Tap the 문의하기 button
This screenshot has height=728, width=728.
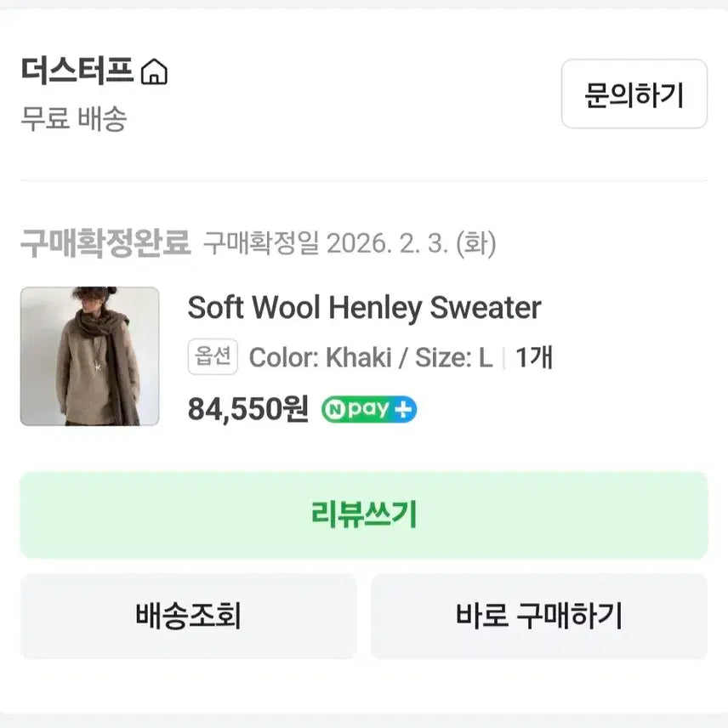pyautogui.click(x=634, y=94)
